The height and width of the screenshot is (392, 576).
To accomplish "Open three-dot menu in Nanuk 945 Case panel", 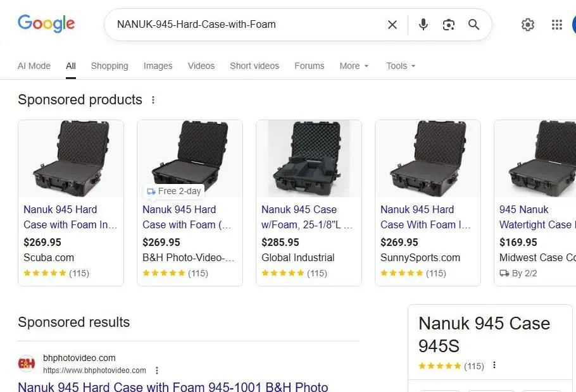I will coord(494,365).
